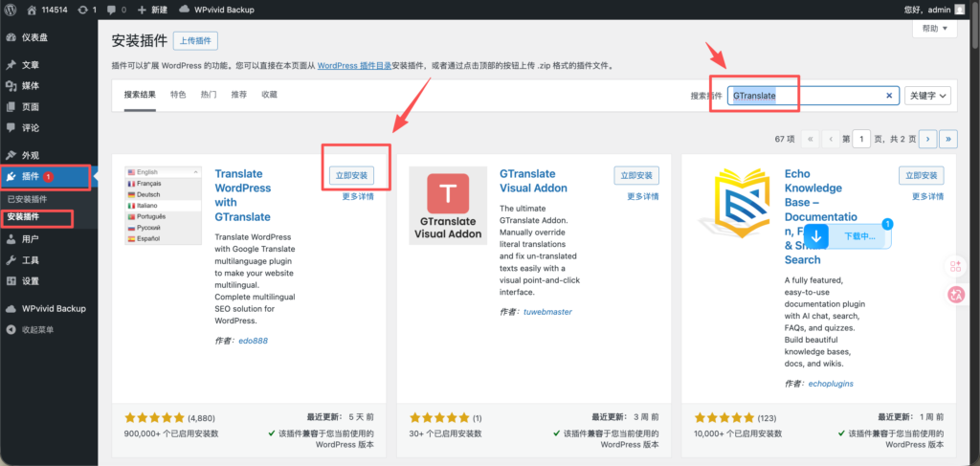Click the plugin search field containing GTranslate
The height and width of the screenshot is (466, 980).
[x=813, y=96]
